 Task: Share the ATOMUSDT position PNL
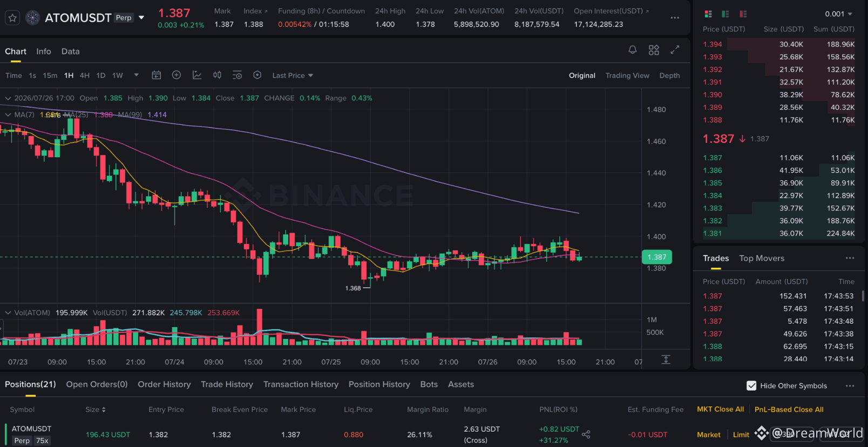[x=586, y=434]
